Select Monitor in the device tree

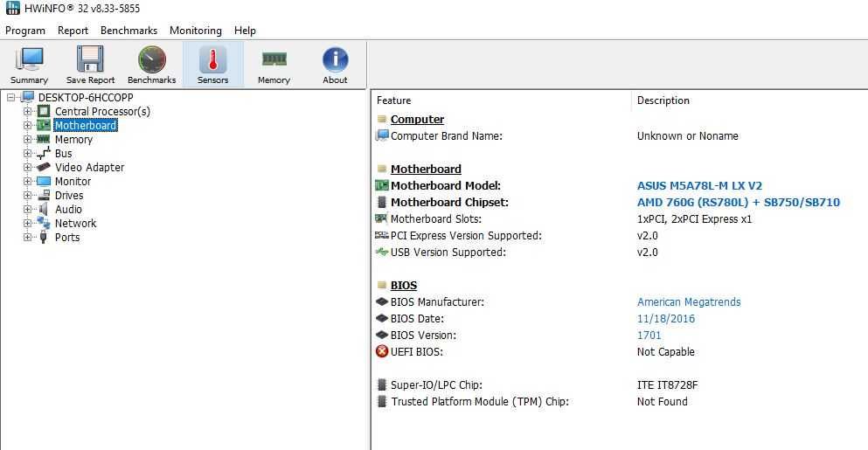[x=73, y=181]
